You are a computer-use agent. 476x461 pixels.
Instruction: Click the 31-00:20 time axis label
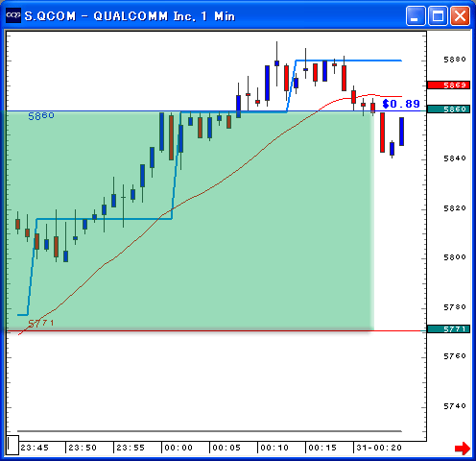pos(379,448)
